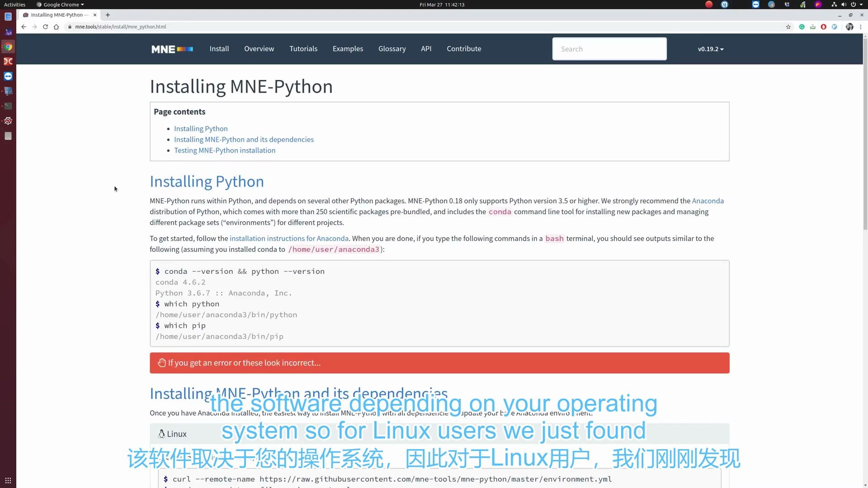Viewport: 868px width, 488px height.
Task: Close the Installing MNE-Python tab
Action: click(95, 15)
